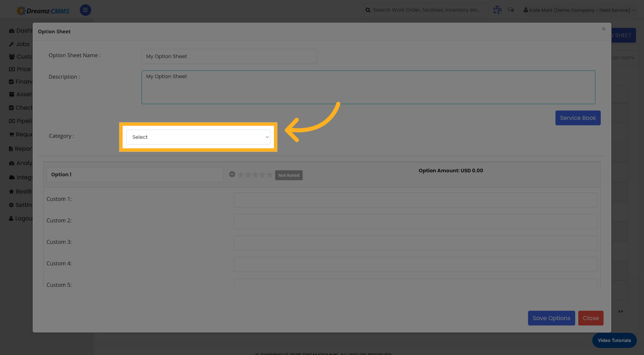Close the Option Sheet dialog with X

point(603,29)
